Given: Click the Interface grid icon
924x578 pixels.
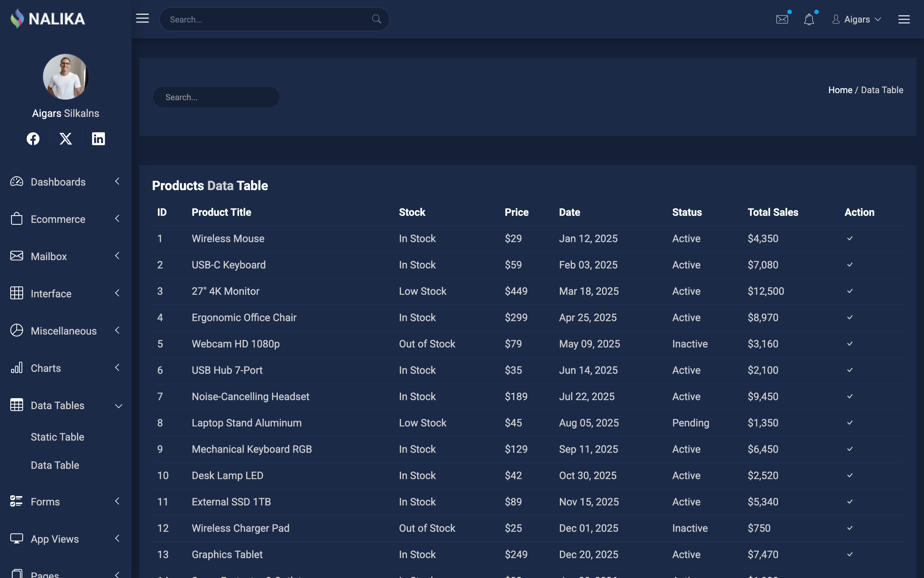Looking at the screenshot, I should point(16,293).
